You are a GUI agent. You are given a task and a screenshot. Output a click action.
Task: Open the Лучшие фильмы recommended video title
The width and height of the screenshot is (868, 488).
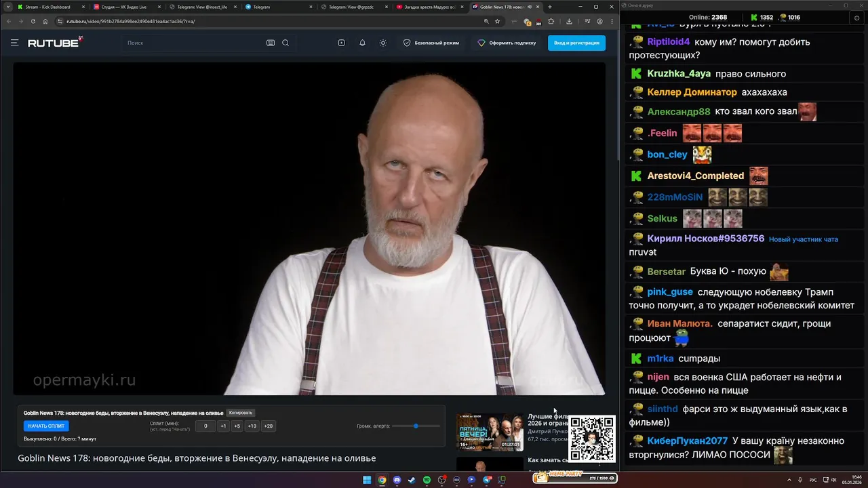(548, 420)
